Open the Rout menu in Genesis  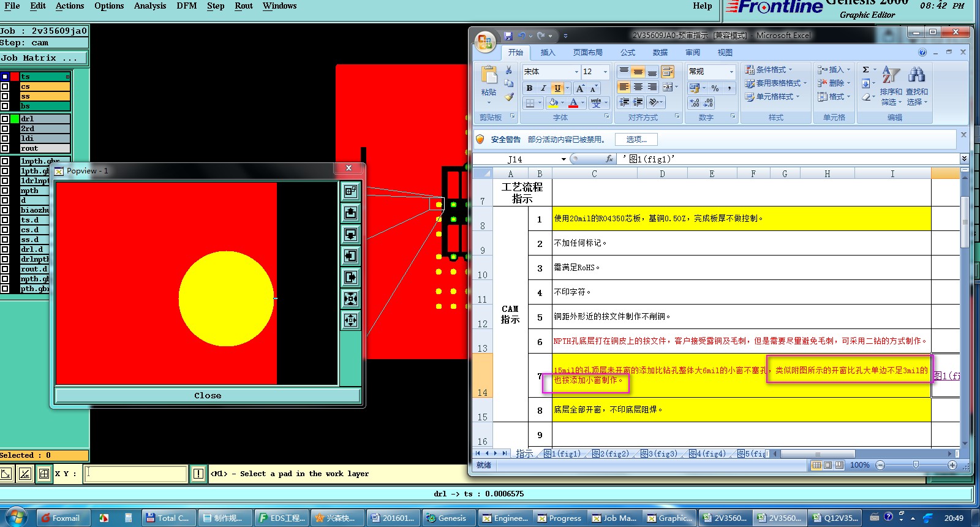point(244,6)
